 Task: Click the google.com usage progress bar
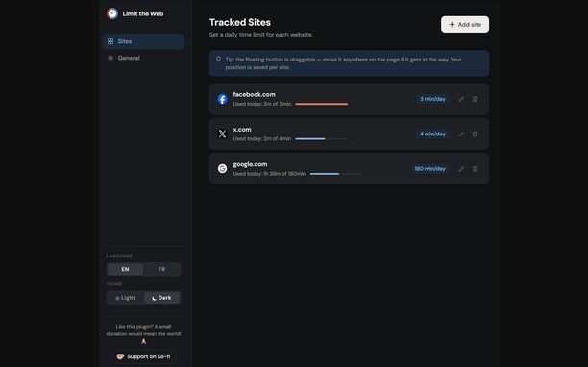336,174
